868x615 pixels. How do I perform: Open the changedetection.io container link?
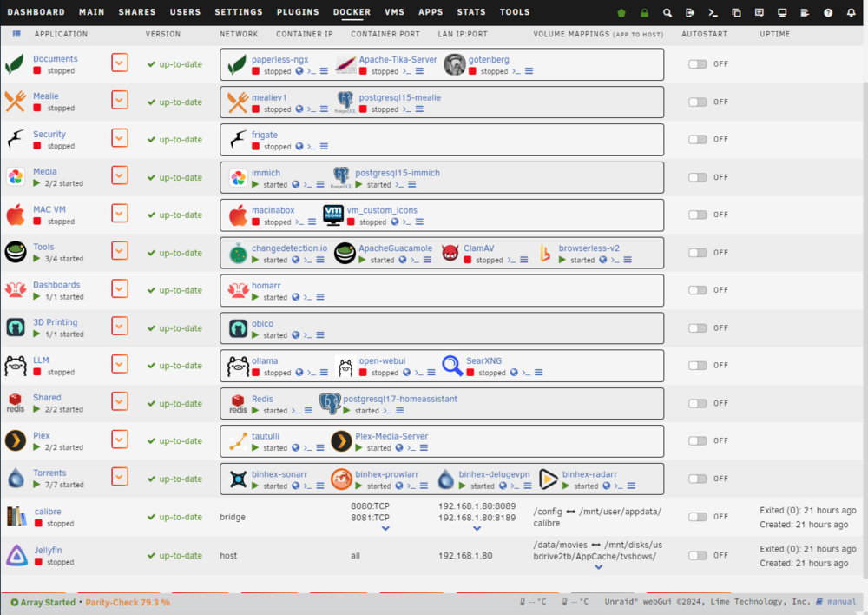click(290, 248)
